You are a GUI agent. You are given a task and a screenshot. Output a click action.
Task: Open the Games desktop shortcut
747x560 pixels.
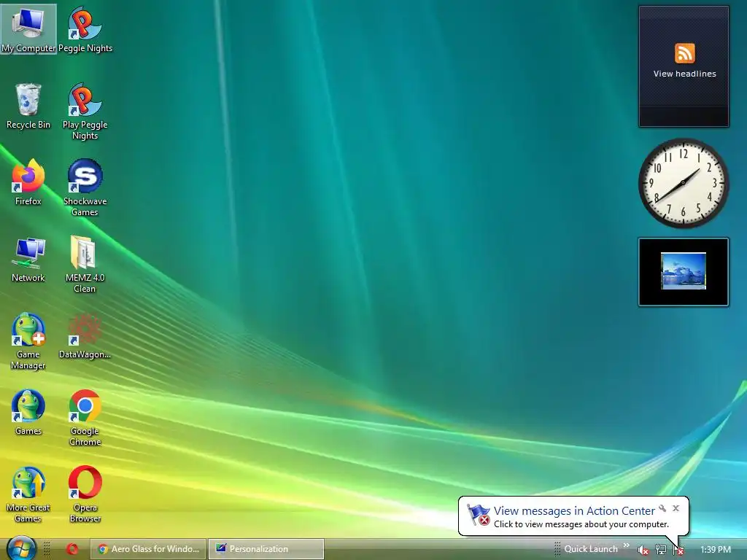(x=28, y=413)
